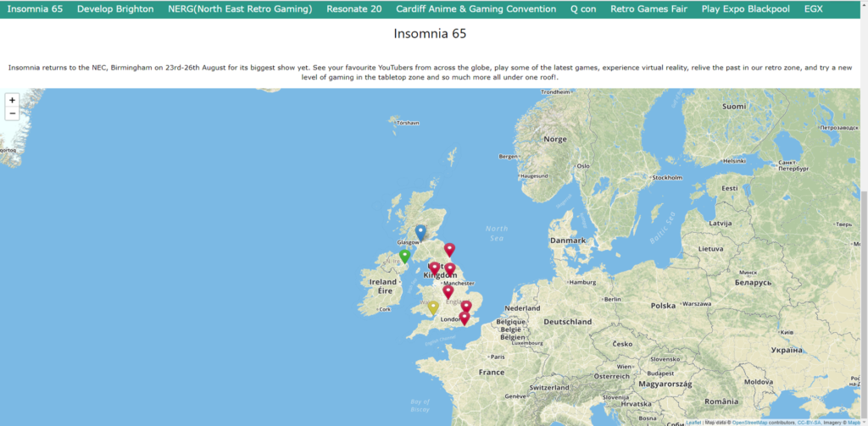
Task: Open the Develop Brighton tab
Action: (x=115, y=9)
